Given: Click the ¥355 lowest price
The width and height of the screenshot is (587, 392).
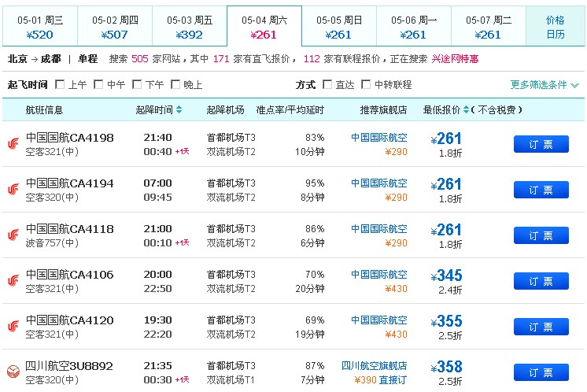Looking at the screenshot, I should coord(447,321).
